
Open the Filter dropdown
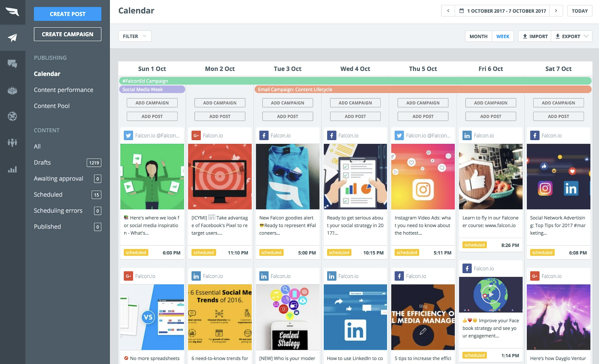click(134, 36)
